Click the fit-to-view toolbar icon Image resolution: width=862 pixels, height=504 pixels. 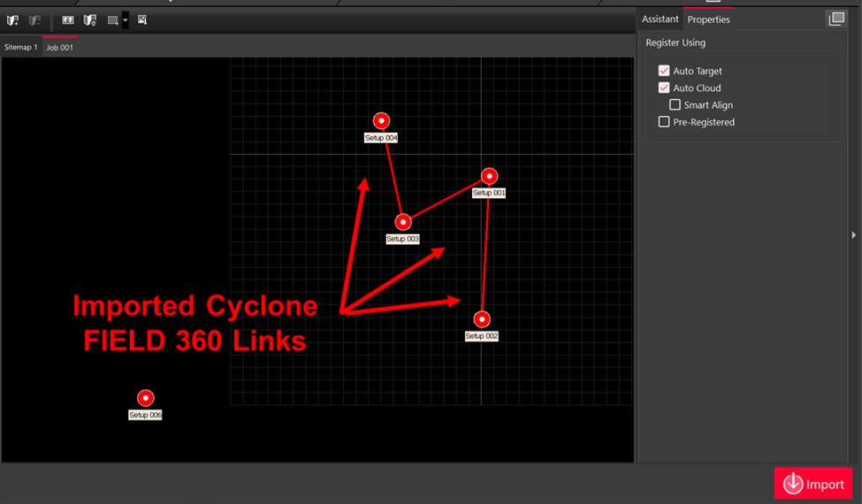(x=68, y=19)
